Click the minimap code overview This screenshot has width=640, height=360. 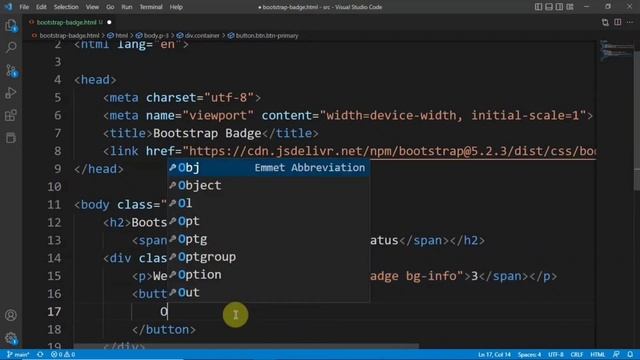616,51
